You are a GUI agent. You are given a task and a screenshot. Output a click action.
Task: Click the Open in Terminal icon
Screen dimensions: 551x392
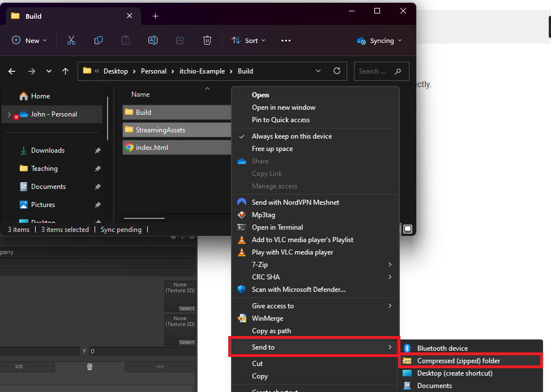point(242,227)
